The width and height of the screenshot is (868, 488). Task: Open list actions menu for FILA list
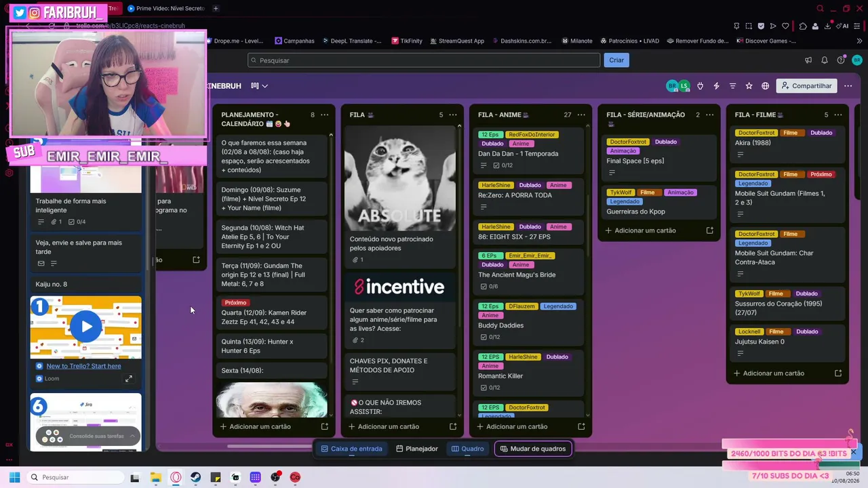453,115
